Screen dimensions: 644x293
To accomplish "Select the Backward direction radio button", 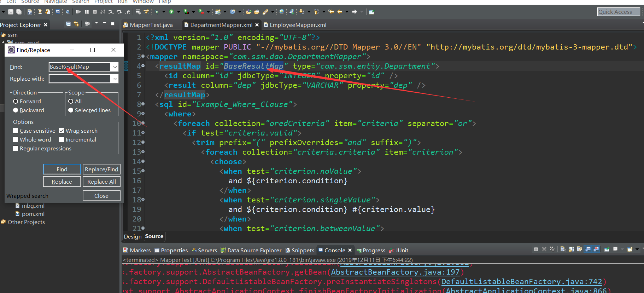I will tap(16, 110).
